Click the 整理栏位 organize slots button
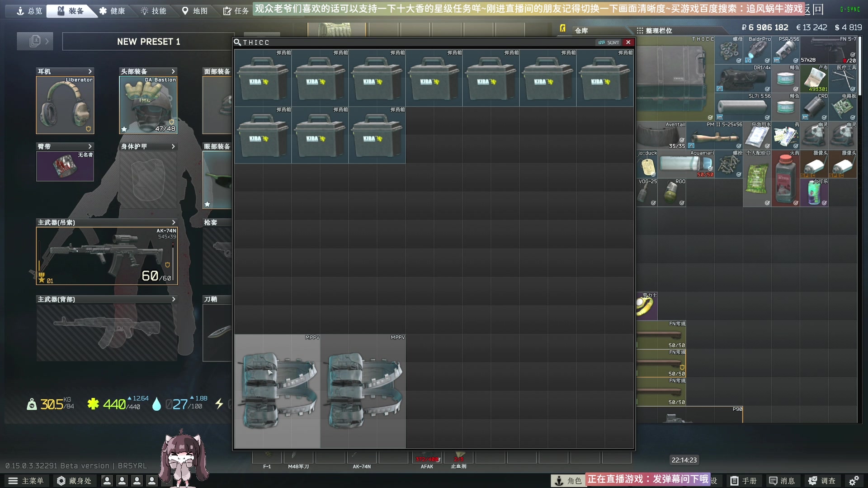Image resolution: width=868 pixels, height=488 pixels. pos(654,30)
